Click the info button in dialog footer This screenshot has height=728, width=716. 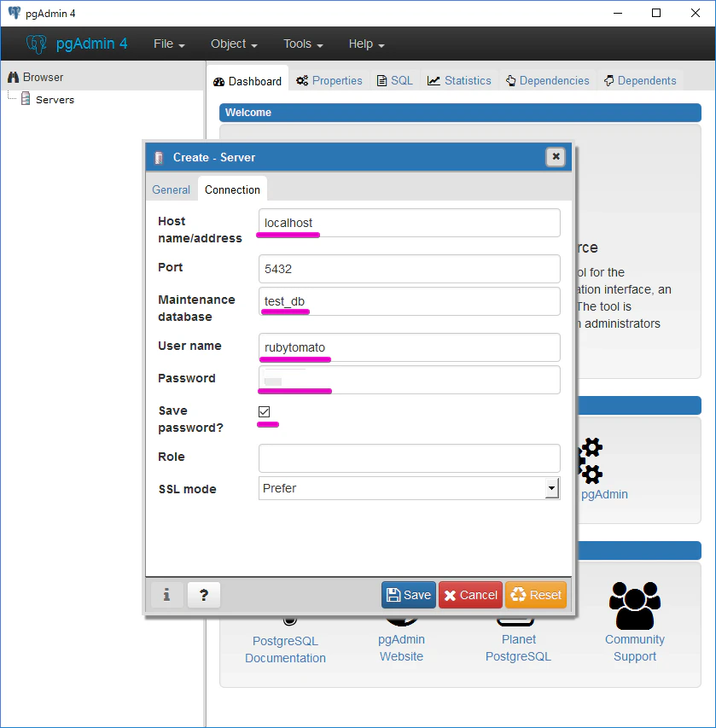166,595
